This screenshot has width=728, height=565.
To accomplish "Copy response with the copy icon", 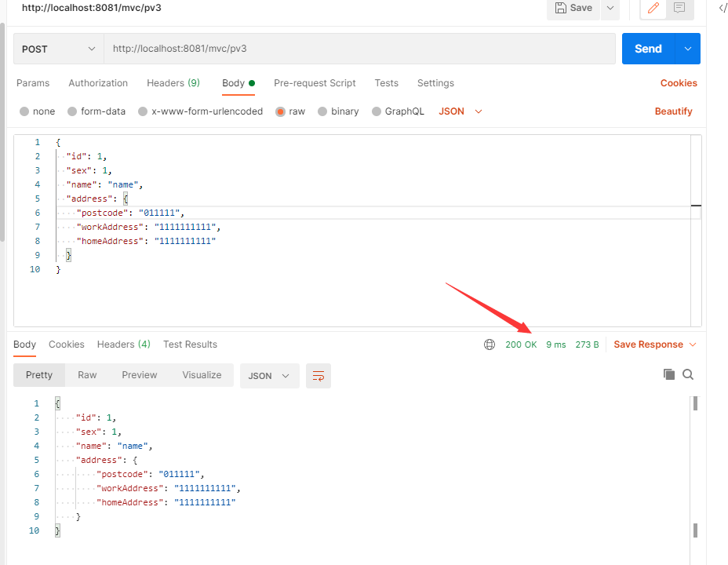I will click(x=668, y=374).
